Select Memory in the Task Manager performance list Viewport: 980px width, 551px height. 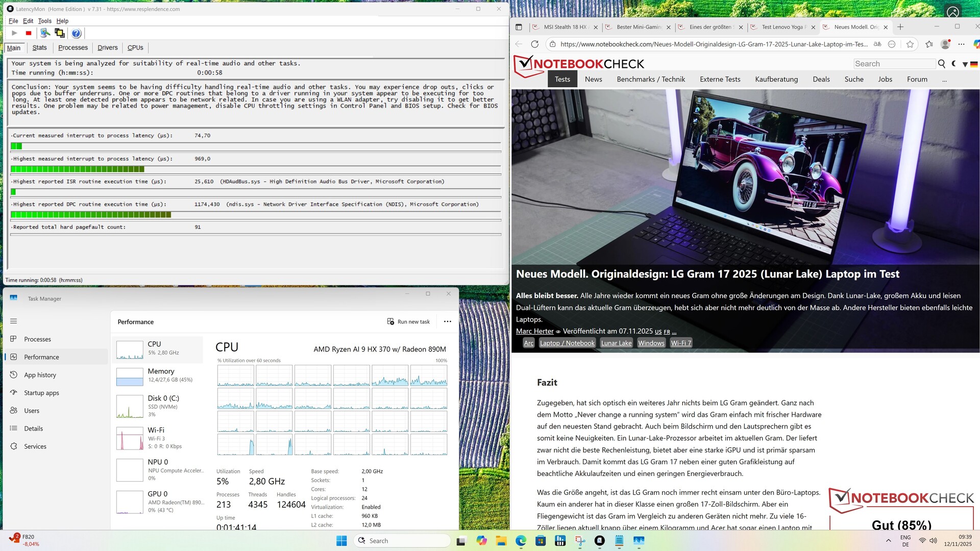158,375
